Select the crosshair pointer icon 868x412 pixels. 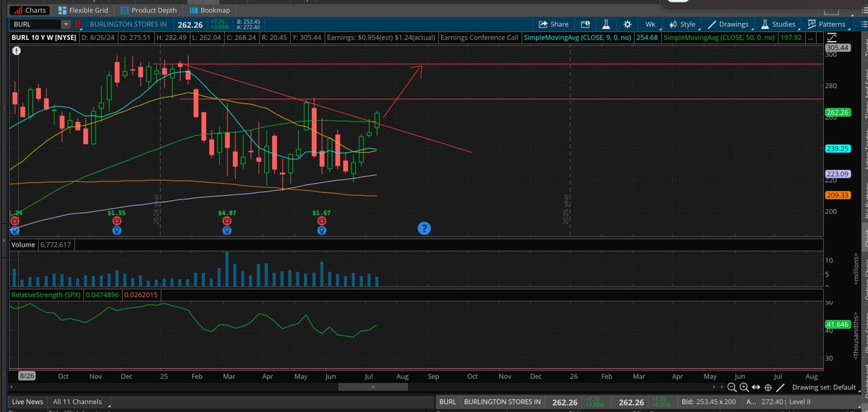click(x=767, y=387)
